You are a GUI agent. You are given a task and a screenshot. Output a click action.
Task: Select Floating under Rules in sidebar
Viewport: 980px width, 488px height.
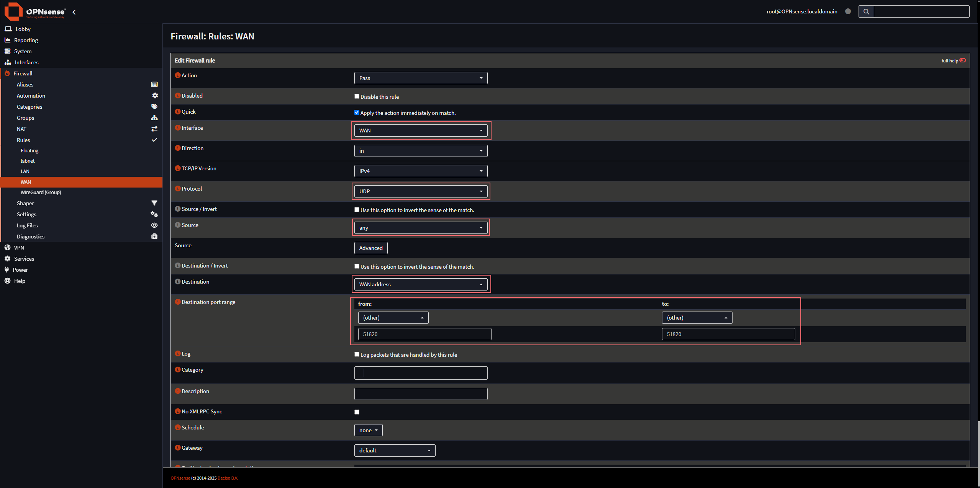click(x=29, y=150)
